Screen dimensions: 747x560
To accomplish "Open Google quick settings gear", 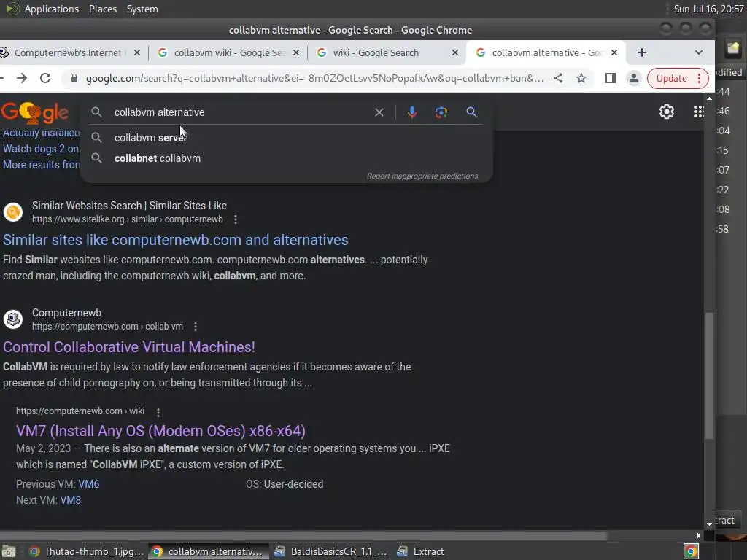I will 667,112.
